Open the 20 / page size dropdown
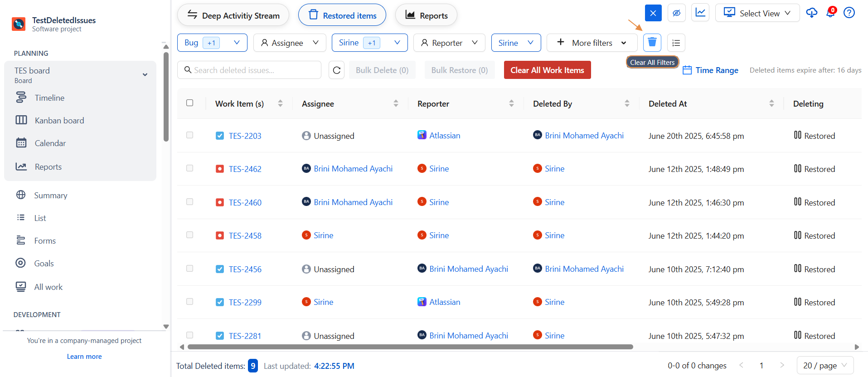 point(824,366)
